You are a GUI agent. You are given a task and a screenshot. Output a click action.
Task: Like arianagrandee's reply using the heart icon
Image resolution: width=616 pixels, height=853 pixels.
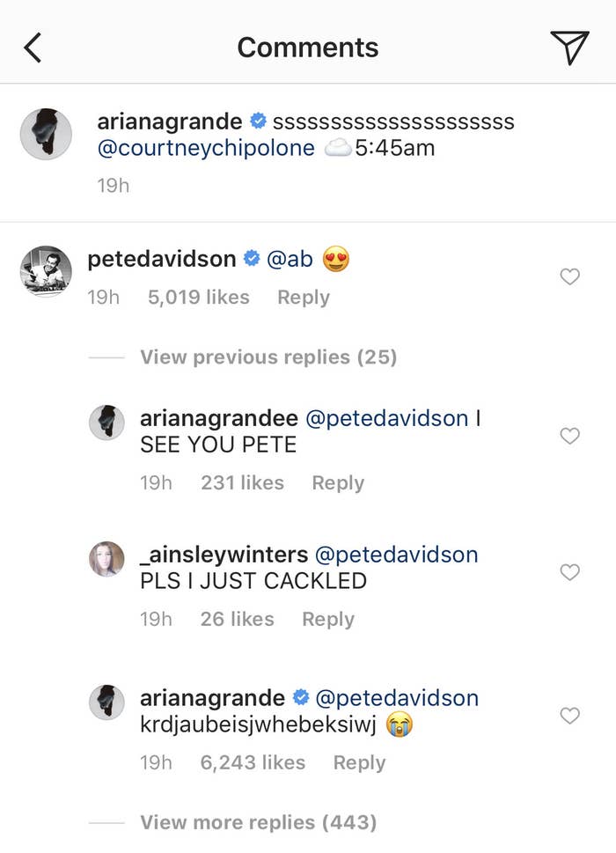pyautogui.click(x=569, y=436)
